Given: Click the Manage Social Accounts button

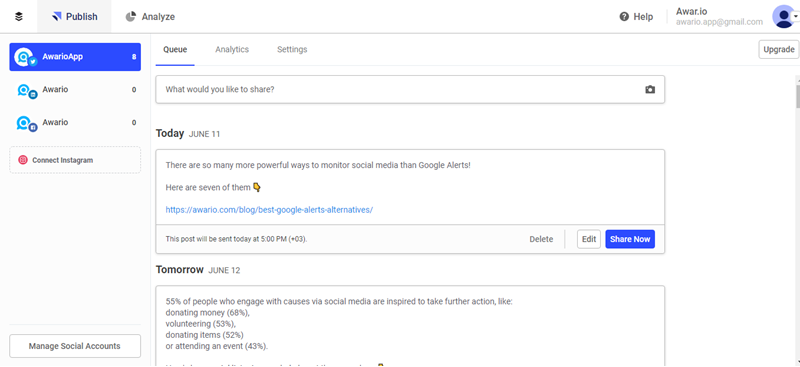Looking at the screenshot, I should coord(75,346).
